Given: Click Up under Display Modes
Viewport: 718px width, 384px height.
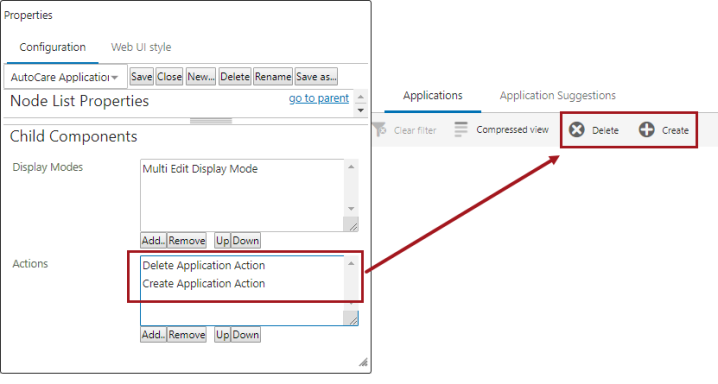Looking at the screenshot, I should [x=223, y=241].
